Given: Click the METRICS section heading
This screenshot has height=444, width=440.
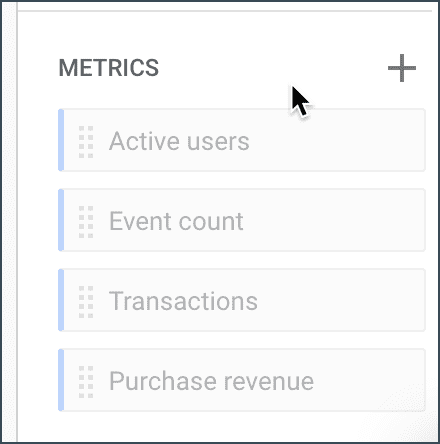Looking at the screenshot, I should [x=109, y=68].
